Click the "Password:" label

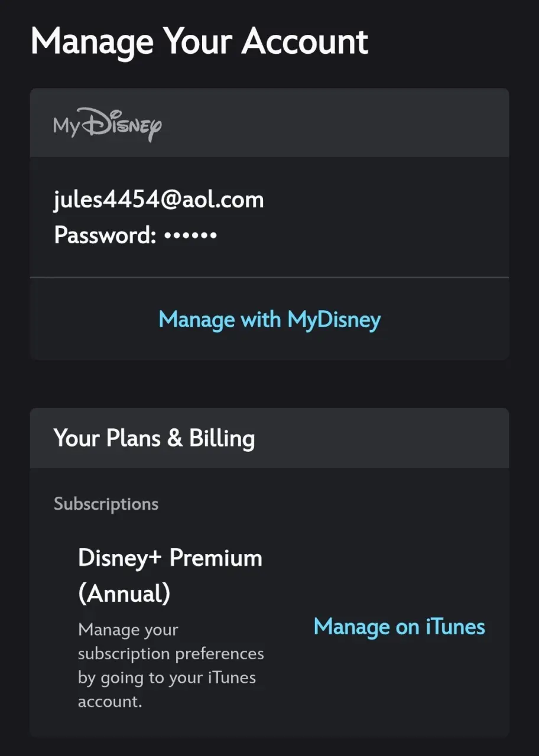click(x=105, y=235)
